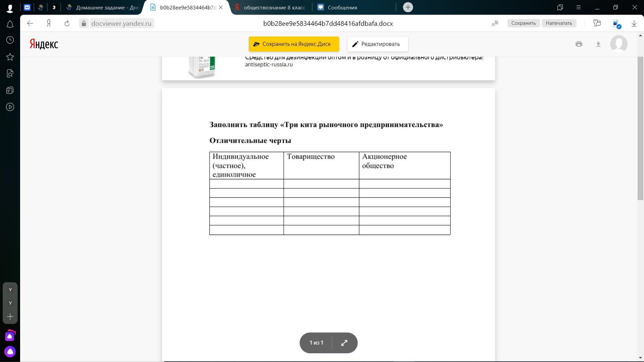Open browser hamburger menu
The width and height of the screenshot is (644, 362).
tap(578, 7)
